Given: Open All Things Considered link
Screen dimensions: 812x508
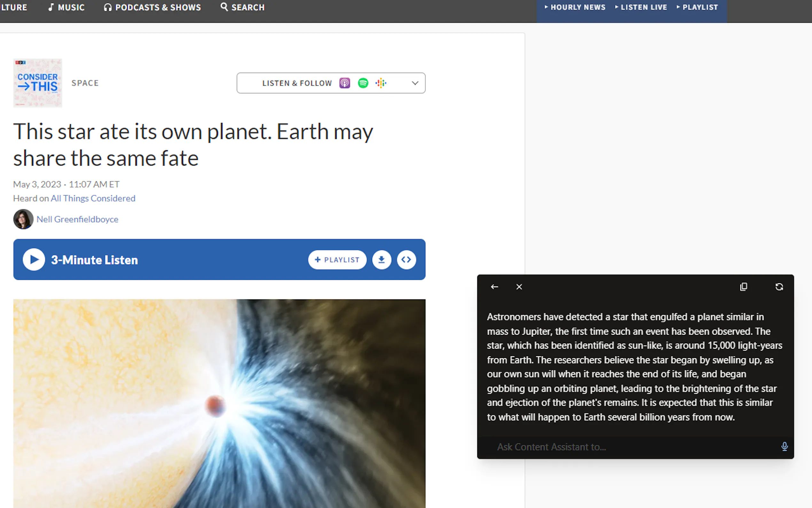Looking at the screenshot, I should 93,198.
